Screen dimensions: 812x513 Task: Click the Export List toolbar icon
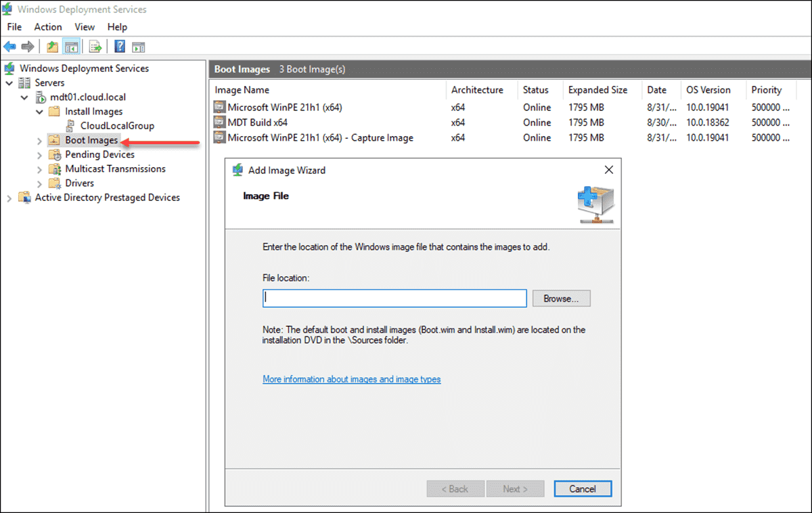click(x=95, y=47)
